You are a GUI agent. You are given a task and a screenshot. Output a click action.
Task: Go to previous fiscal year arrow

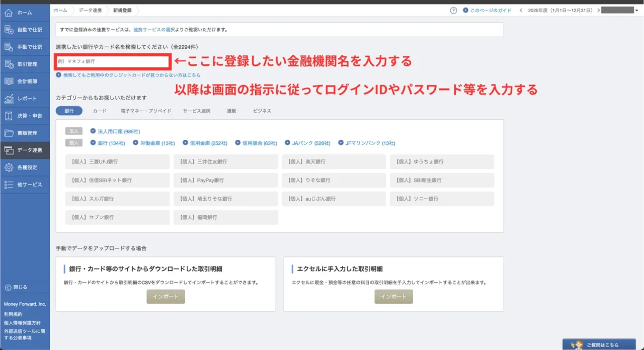[x=521, y=10]
